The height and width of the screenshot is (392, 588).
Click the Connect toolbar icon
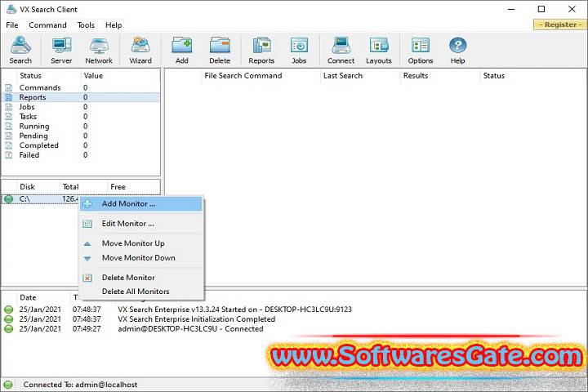(x=341, y=50)
